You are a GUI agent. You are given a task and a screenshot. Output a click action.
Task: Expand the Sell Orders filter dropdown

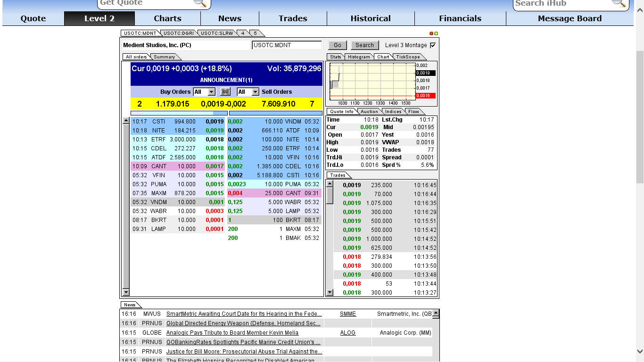click(255, 92)
